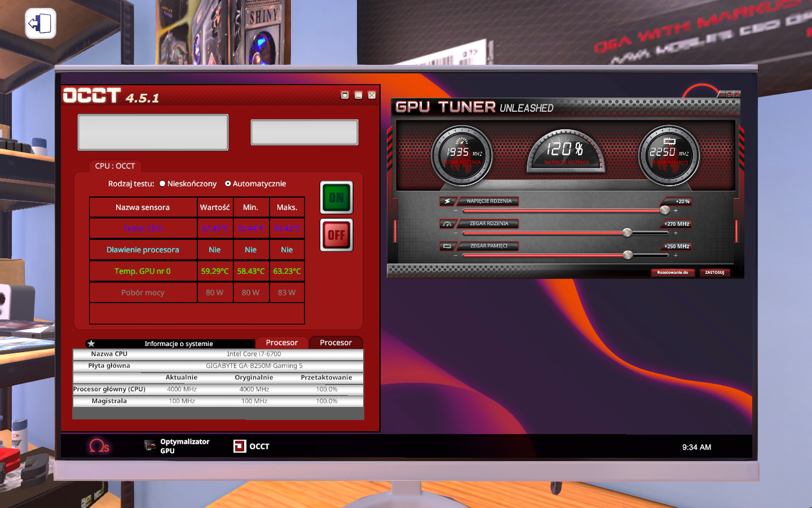
Task: Select the CPU : OCCT tab
Action: (x=115, y=166)
